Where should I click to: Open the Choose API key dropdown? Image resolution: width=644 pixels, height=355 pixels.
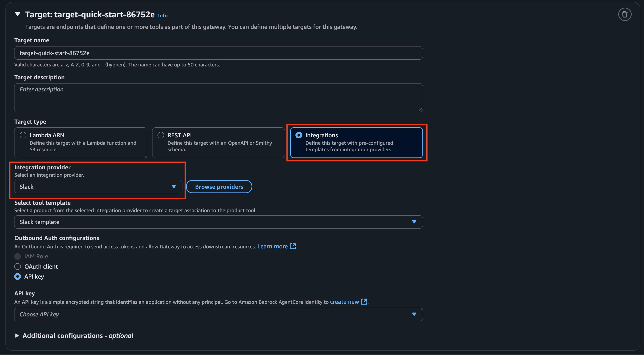pyautogui.click(x=218, y=315)
